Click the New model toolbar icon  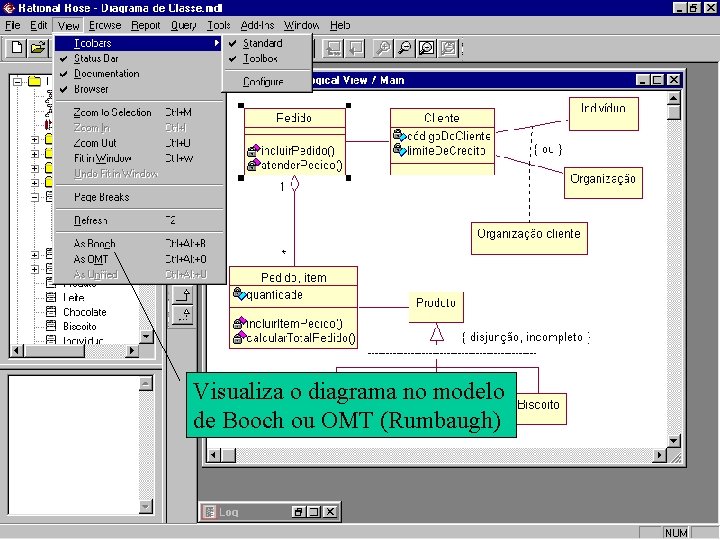click(17, 48)
